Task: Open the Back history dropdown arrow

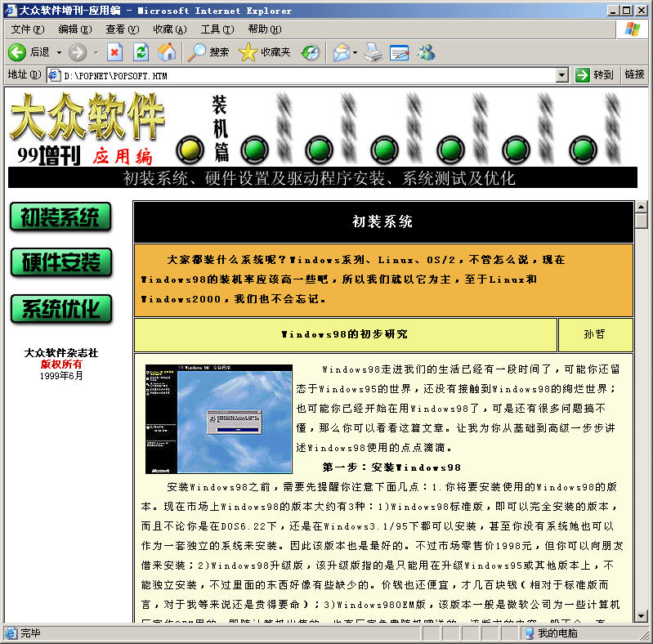Action: (59, 52)
